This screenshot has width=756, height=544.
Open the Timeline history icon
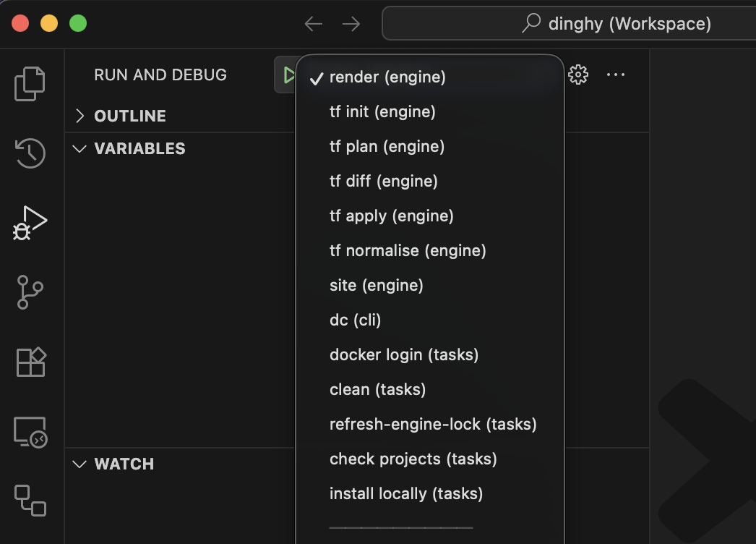tap(30, 153)
